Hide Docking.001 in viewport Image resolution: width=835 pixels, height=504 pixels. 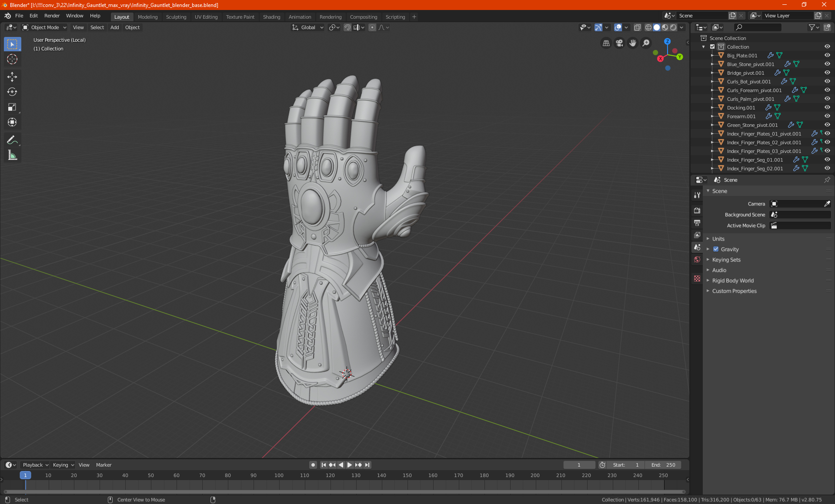pyautogui.click(x=827, y=108)
